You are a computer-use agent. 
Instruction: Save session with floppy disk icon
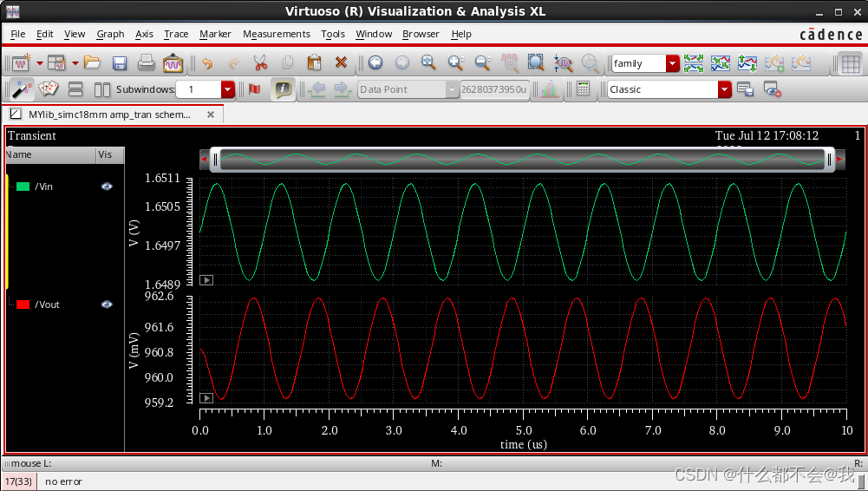120,63
